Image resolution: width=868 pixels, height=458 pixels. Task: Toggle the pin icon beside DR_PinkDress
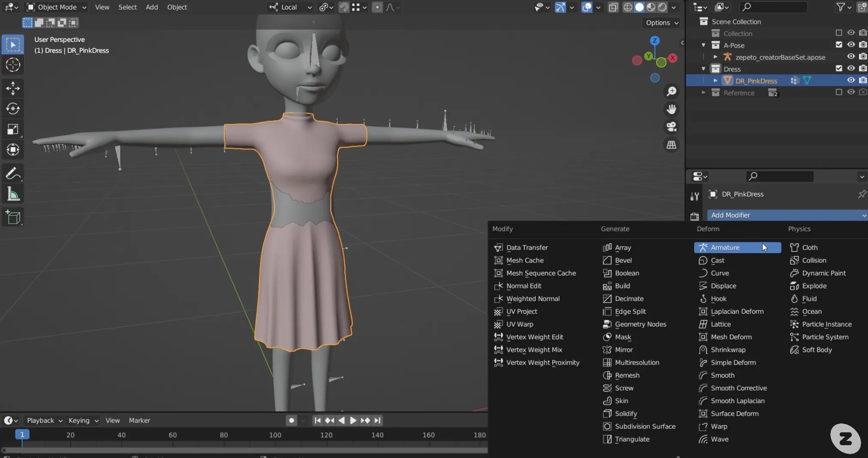(862, 194)
